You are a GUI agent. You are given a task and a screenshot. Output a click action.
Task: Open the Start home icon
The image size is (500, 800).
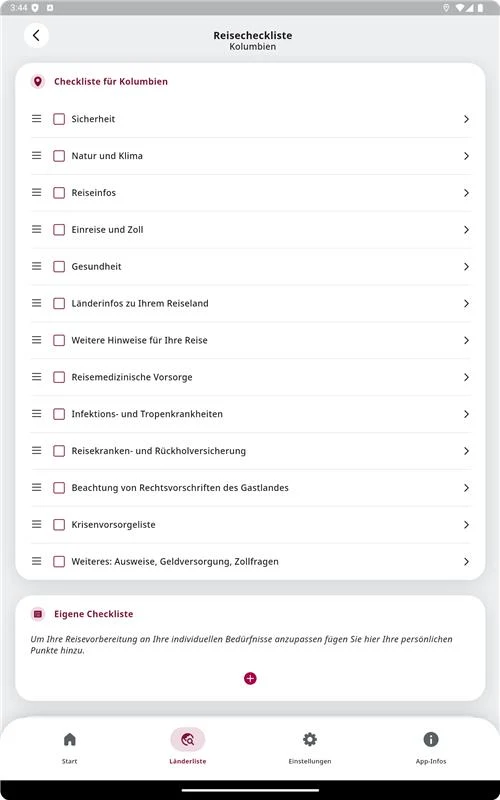(x=69, y=739)
